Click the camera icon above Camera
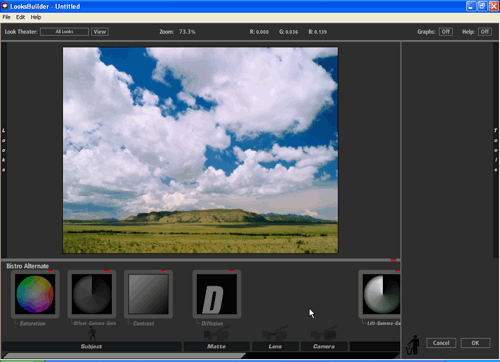Screen dimensions: 500x362 324,333
